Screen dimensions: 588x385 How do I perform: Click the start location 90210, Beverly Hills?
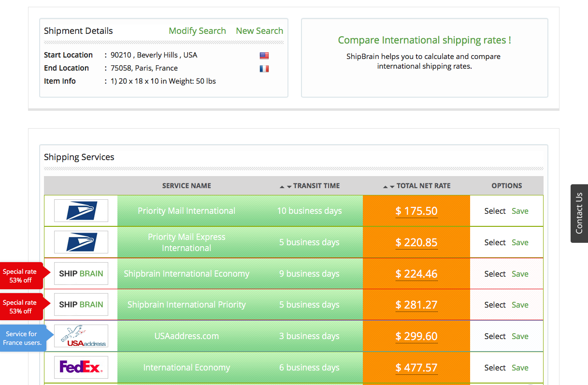coord(154,55)
